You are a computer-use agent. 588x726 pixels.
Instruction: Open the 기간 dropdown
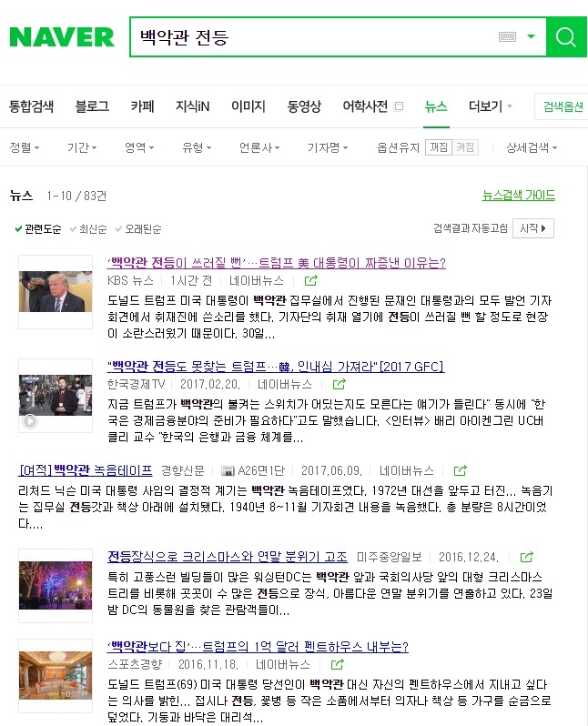[82, 147]
